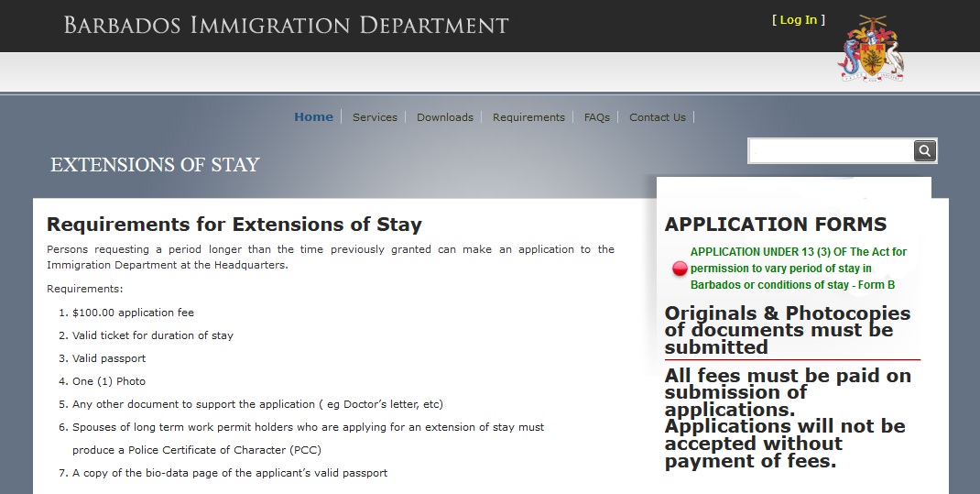
Task: Click the Application Forms heading
Action: click(x=775, y=225)
